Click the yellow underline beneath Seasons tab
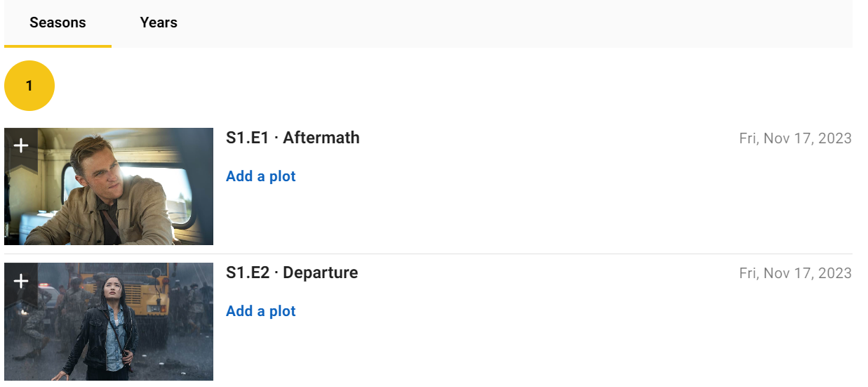 click(58, 46)
